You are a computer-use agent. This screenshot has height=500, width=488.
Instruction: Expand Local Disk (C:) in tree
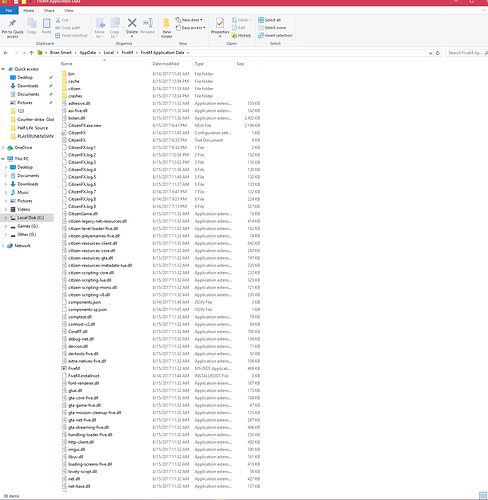point(6,218)
